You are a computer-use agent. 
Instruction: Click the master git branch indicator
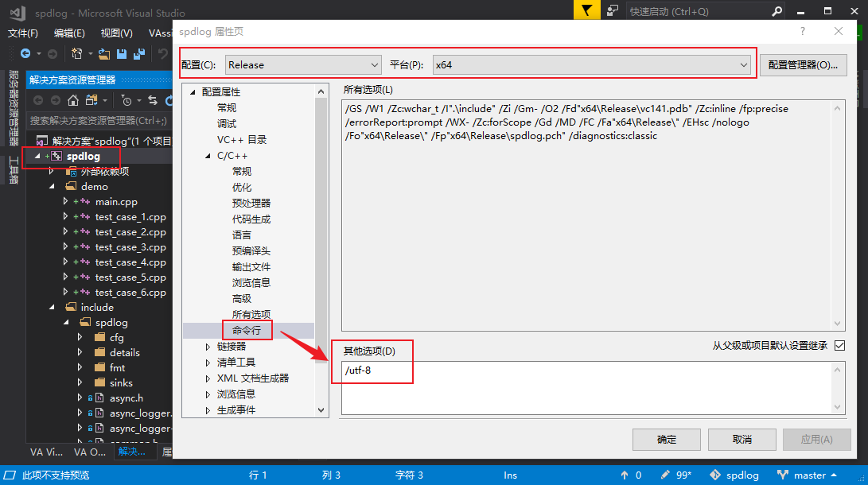[809, 475]
